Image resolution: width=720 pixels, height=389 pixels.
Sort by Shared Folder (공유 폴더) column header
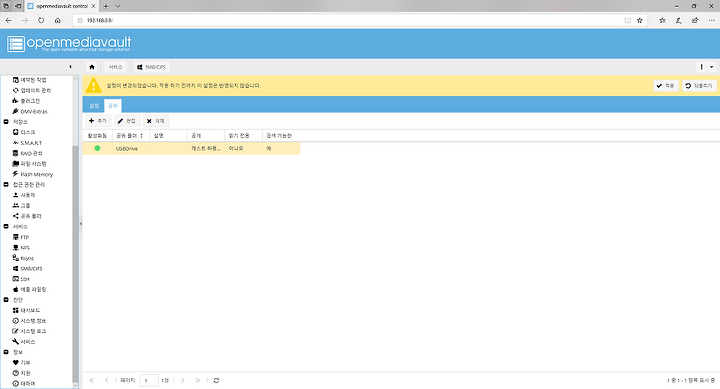click(130, 136)
